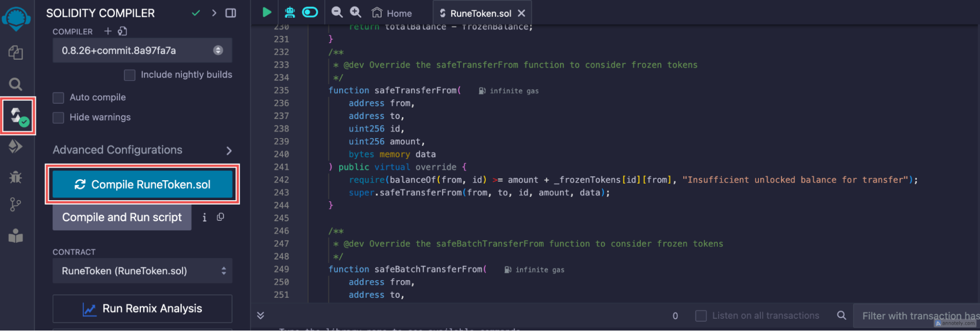Click the Run Remix Analysis button
980x331 pixels.
142,308
